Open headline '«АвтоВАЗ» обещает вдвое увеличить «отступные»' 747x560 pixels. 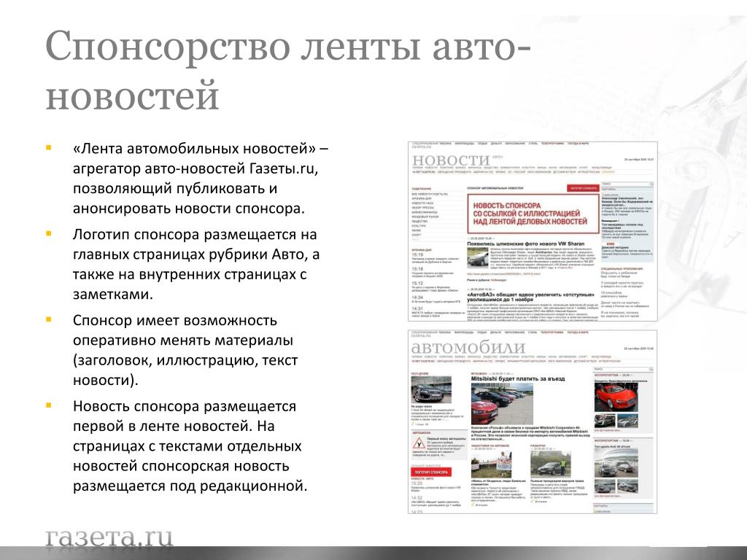click(530, 295)
